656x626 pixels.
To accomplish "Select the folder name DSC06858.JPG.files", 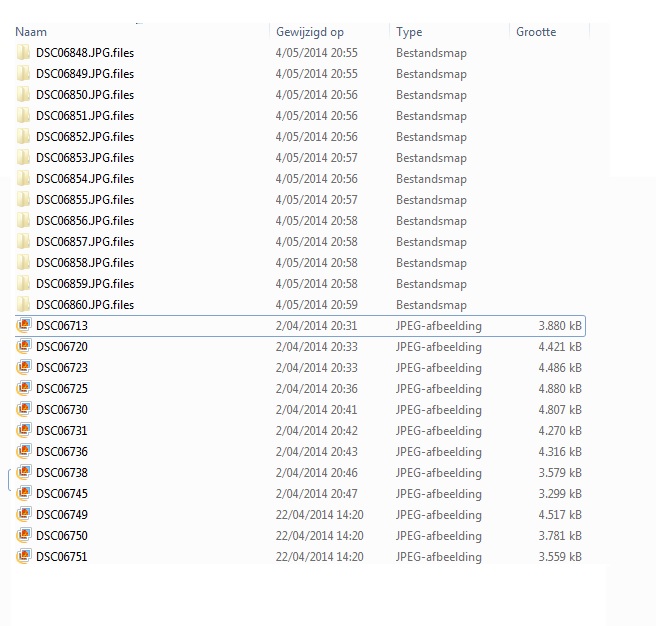I will (x=85, y=263).
